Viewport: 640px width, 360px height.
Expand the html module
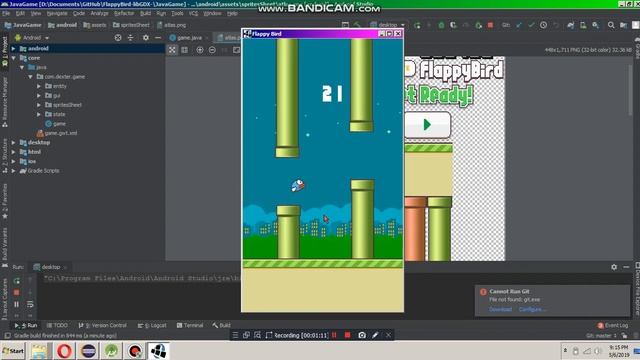pyautogui.click(x=13, y=152)
